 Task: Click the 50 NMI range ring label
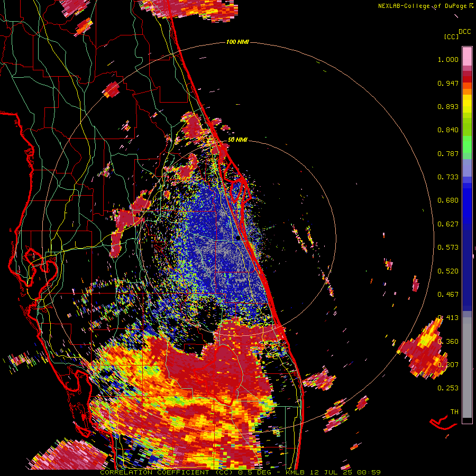pyautogui.click(x=237, y=140)
